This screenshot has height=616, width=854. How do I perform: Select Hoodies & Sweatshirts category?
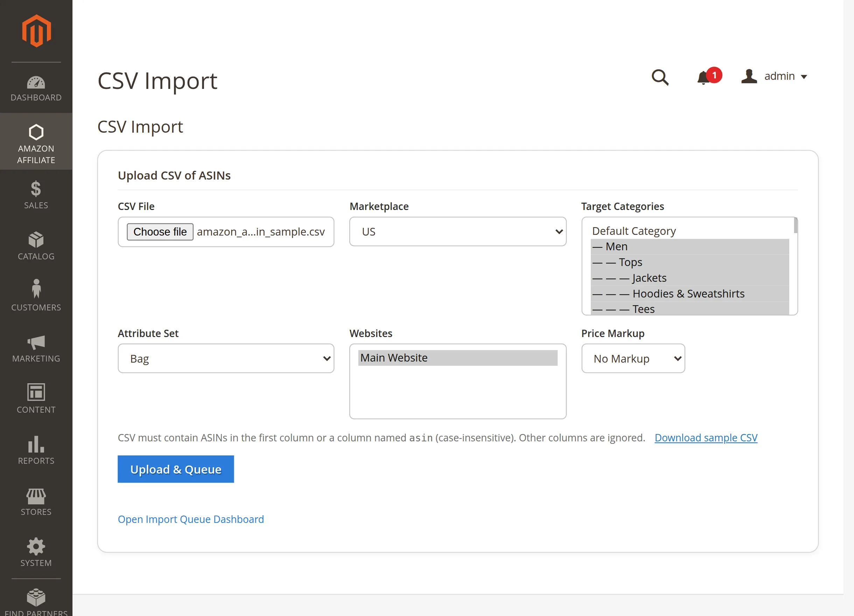point(690,294)
